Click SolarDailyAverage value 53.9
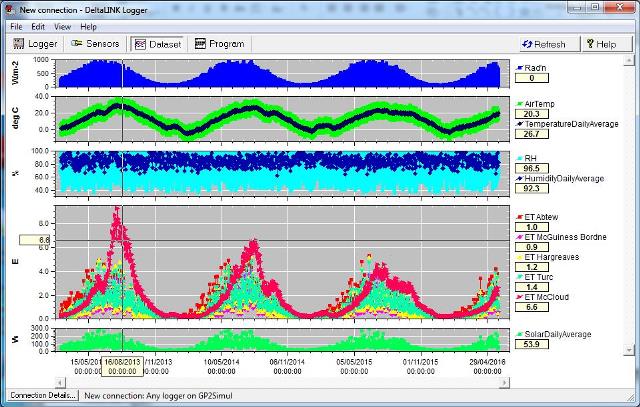 532,344
